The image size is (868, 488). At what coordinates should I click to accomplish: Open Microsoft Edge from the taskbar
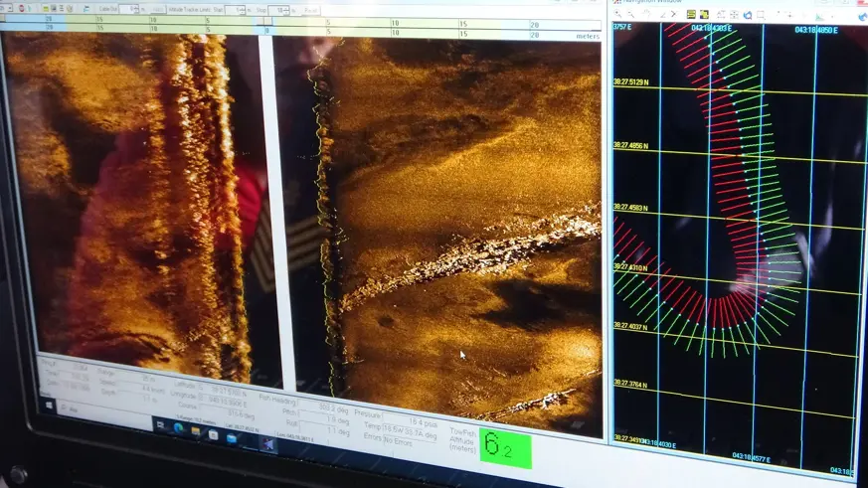coord(179,429)
